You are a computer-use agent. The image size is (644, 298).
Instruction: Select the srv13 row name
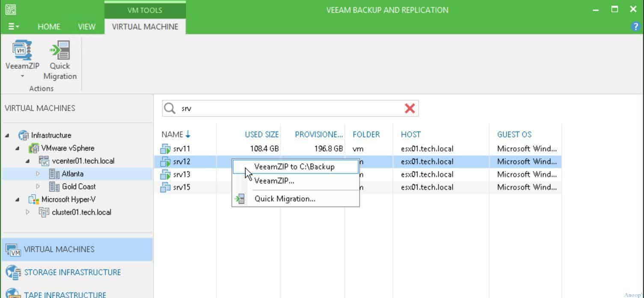(182, 174)
